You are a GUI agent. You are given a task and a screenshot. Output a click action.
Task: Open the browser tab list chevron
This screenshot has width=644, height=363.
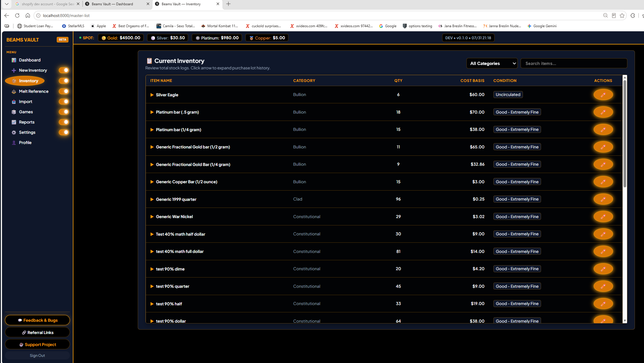pos(6,4)
